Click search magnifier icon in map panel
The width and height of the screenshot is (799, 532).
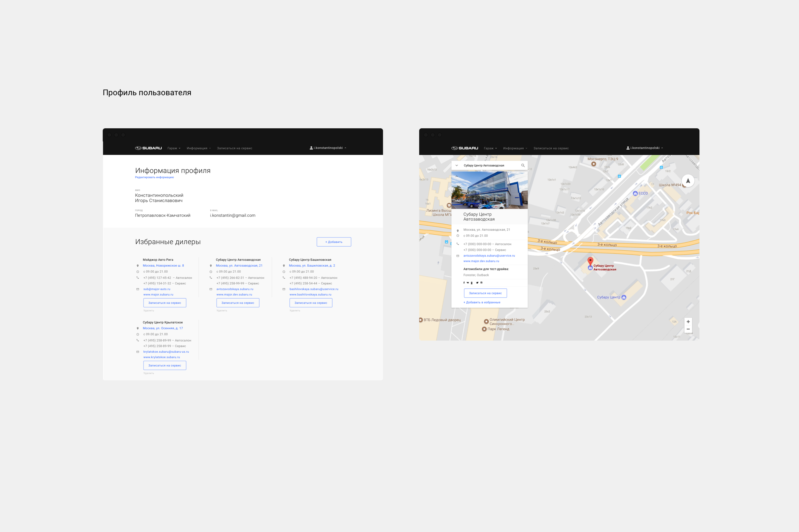click(523, 166)
